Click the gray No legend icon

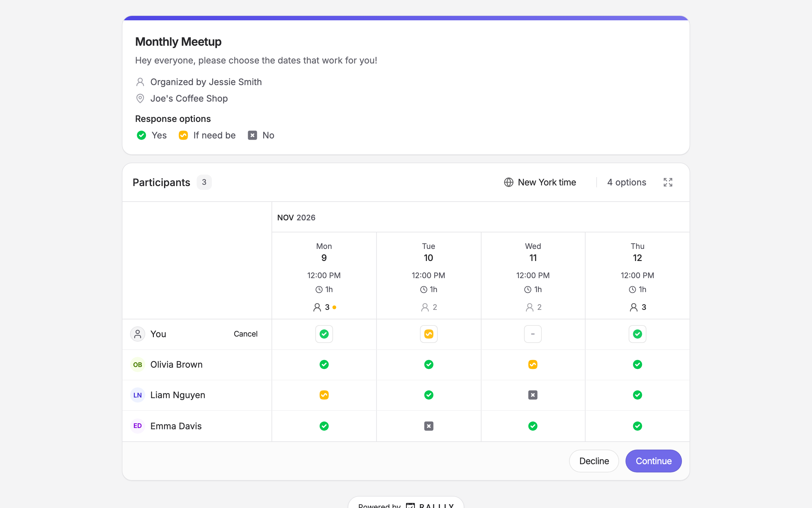pyautogui.click(x=252, y=135)
